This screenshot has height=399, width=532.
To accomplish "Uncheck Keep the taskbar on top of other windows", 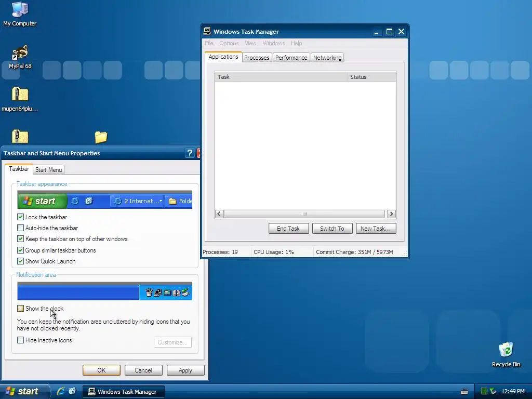I will click(x=20, y=239).
